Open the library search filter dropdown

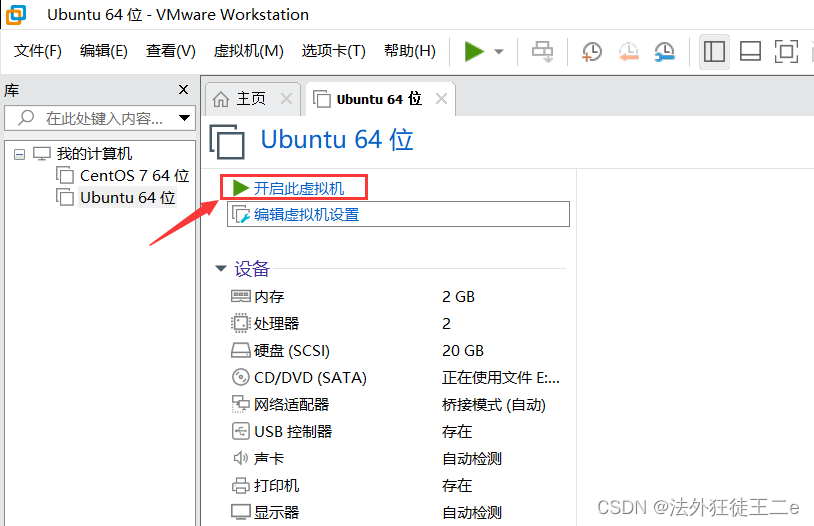pos(184,118)
